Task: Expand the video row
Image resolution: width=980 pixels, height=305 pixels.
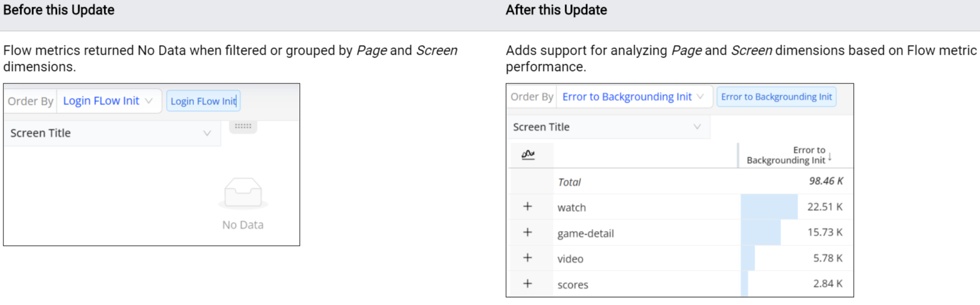Action: pyautogui.click(x=527, y=258)
